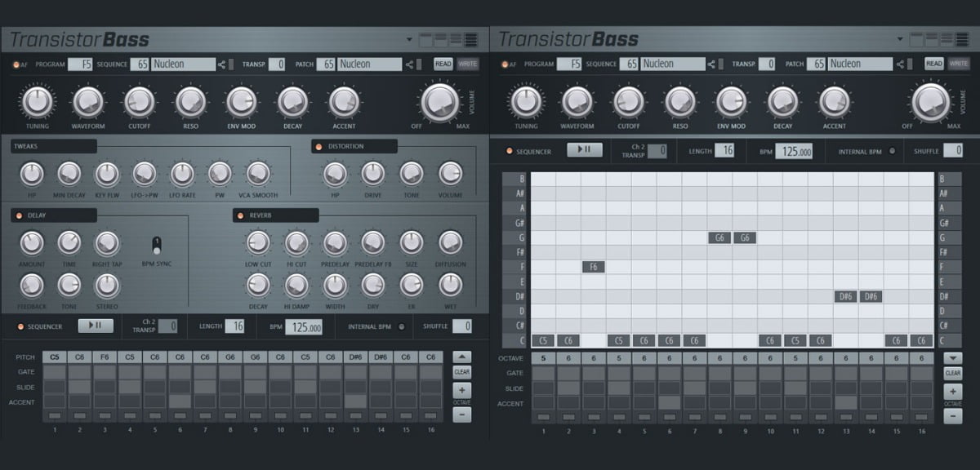This screenshot has height=470, width=980.
Task: Toggle the Delay section on/off light
Action: point(20,215)
